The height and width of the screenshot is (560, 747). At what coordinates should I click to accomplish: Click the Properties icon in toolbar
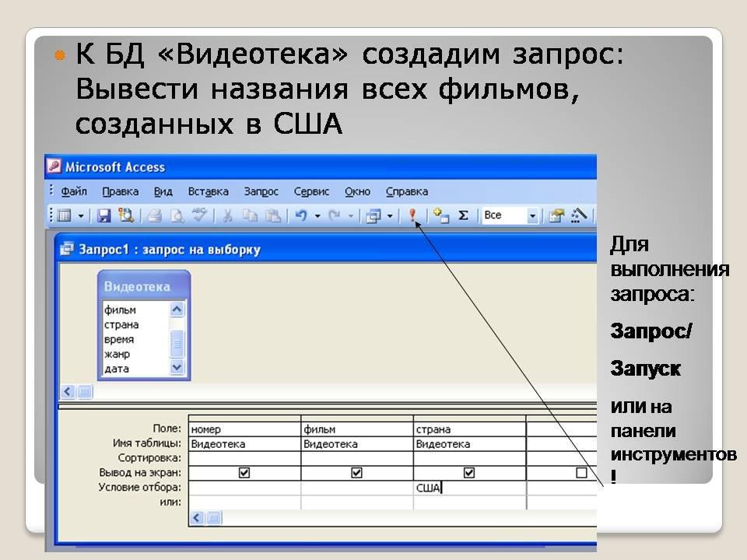tap(556, 215)
